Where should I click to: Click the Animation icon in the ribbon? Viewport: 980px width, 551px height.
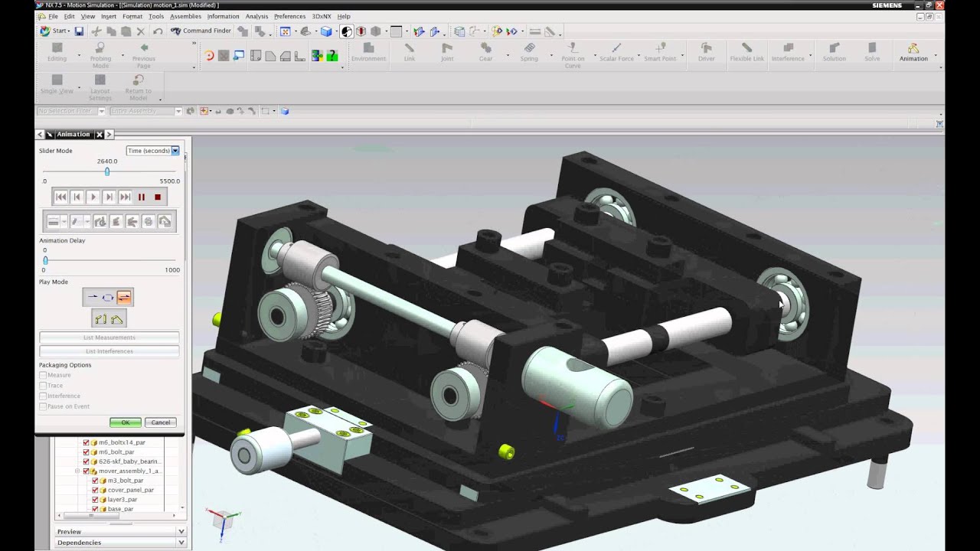click(x=913, y=52)
